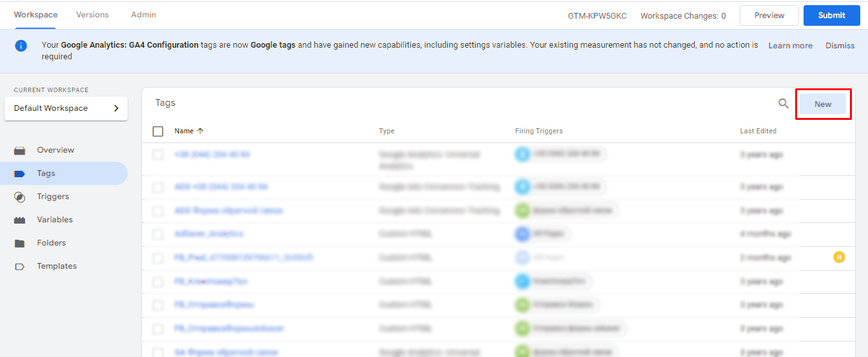Click the Type column header
Screen dimensions: 868x357
[387, 131]
